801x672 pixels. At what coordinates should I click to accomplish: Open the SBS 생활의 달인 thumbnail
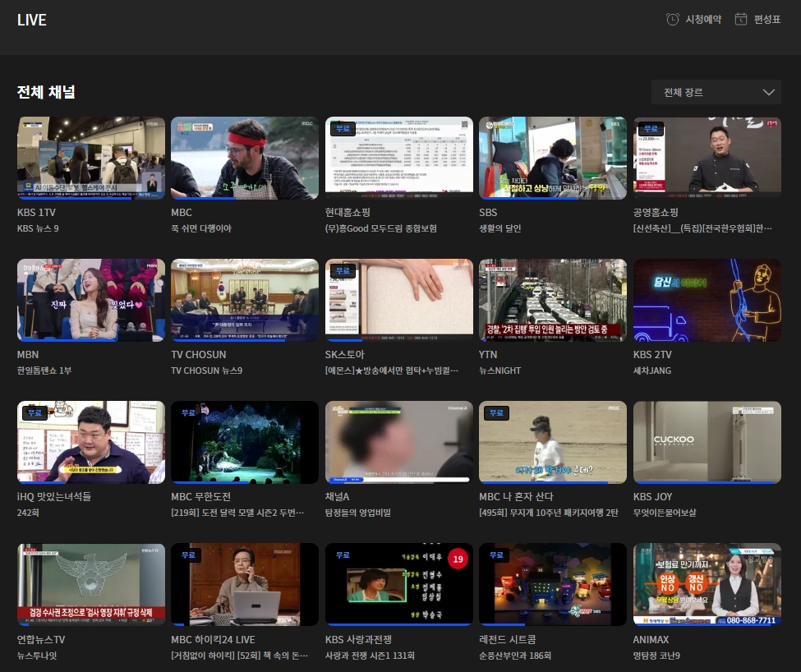(553, 159)
